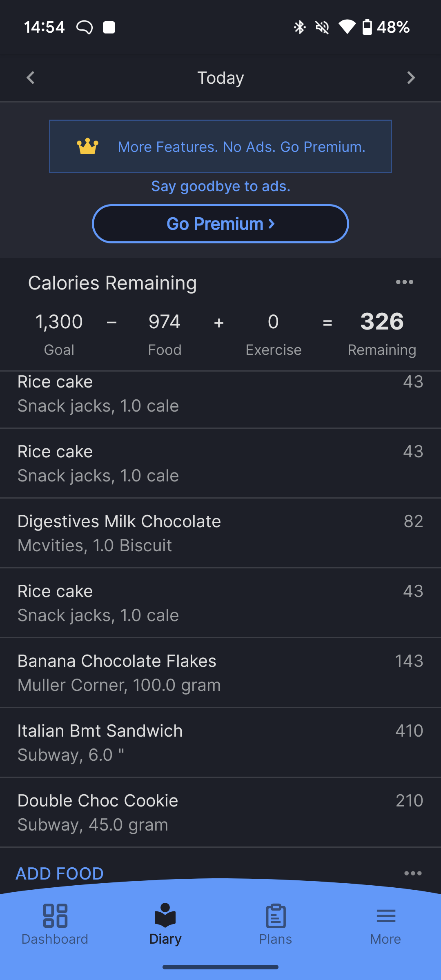Image resolution: width=441 pixels, height=980 pixels.
Task: Tap the Bluetooth status bar icon
Action: [x=300, y=27]
